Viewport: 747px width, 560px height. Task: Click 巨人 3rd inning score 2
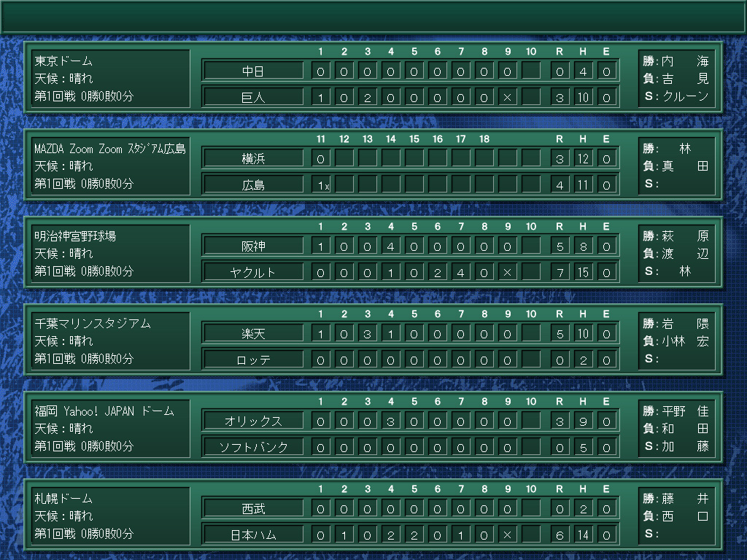click(368, 98)
